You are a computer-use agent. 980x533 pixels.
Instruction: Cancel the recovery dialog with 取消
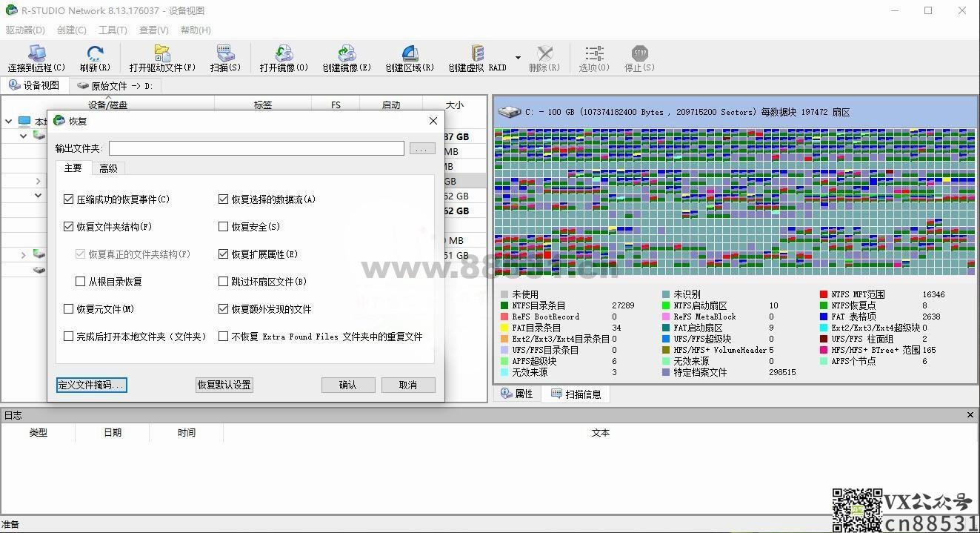click(x=408, y=385)
